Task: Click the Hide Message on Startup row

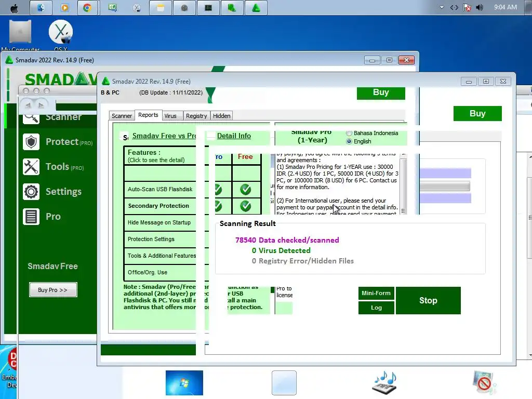Action: pos(160,222)
